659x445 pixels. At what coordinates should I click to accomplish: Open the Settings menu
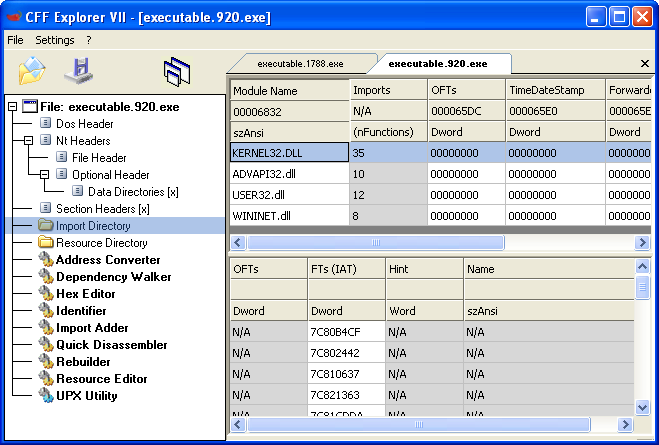(54, 40)
